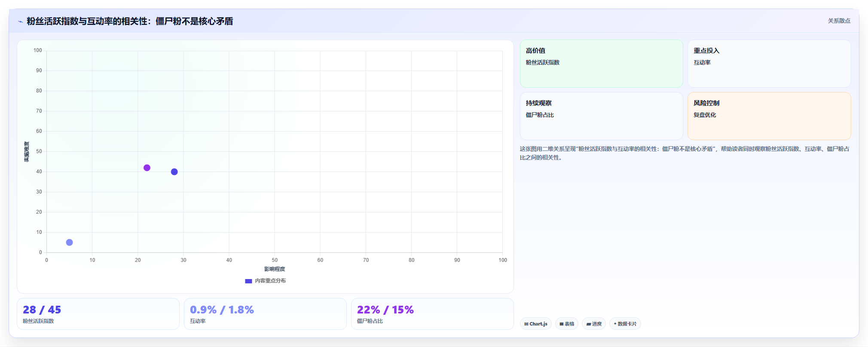Toggle the 内容重点分布 legend color box
Viewport: 868px width, 347px height.
click(x=248, y=281)
